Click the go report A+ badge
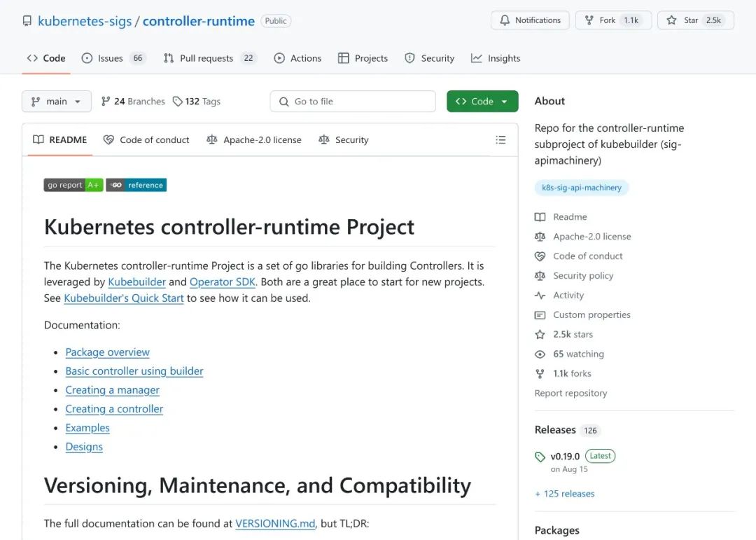Viewport: 756px width, 540px height. pos(73,185)
